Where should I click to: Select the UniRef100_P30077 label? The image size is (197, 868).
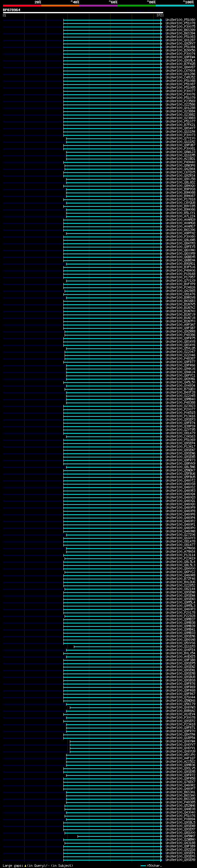180,91
